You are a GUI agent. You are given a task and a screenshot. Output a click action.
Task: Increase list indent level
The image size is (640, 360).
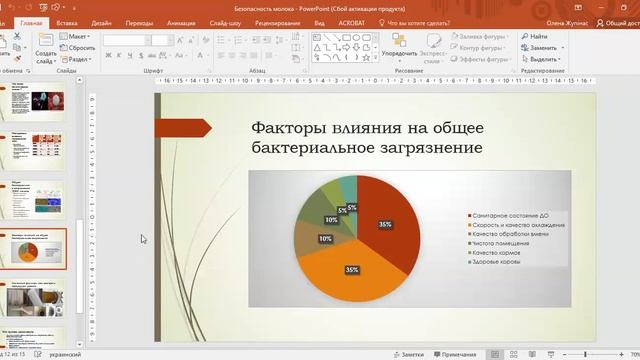[x=267, y=40]
